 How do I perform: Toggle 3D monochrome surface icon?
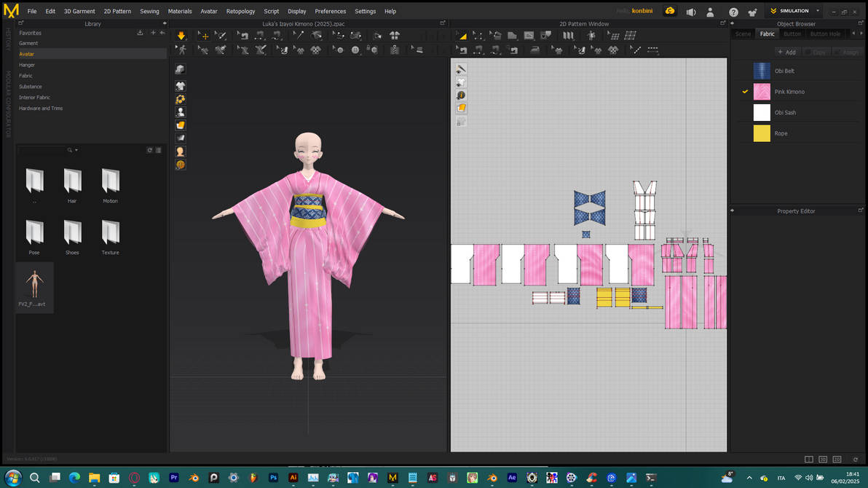coord(181,138)
